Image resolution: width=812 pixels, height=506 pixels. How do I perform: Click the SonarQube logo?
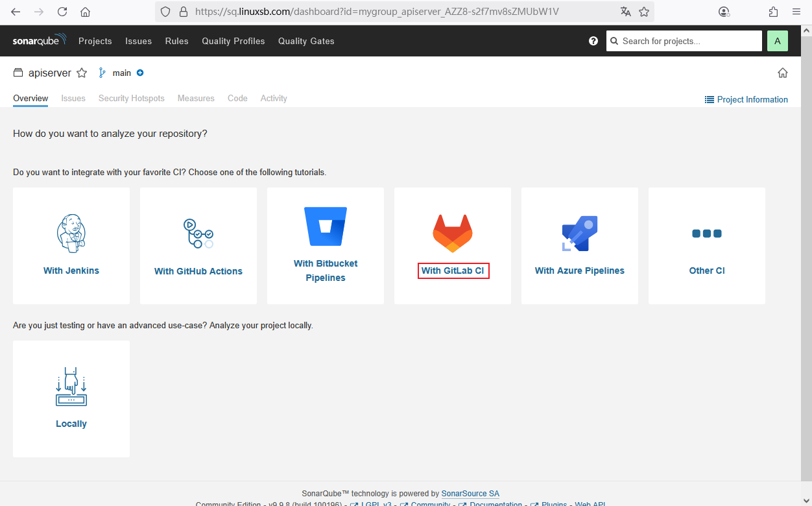[x=40, y=40]
